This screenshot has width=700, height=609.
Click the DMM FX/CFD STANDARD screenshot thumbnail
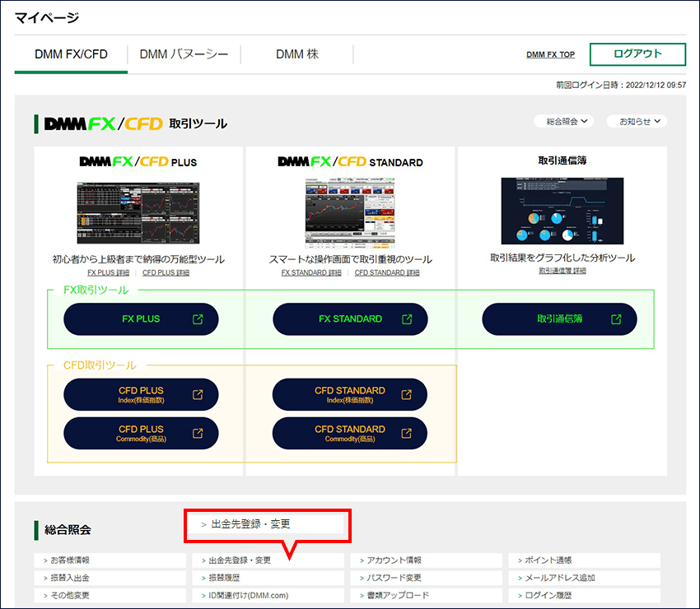tap(350, 213)
